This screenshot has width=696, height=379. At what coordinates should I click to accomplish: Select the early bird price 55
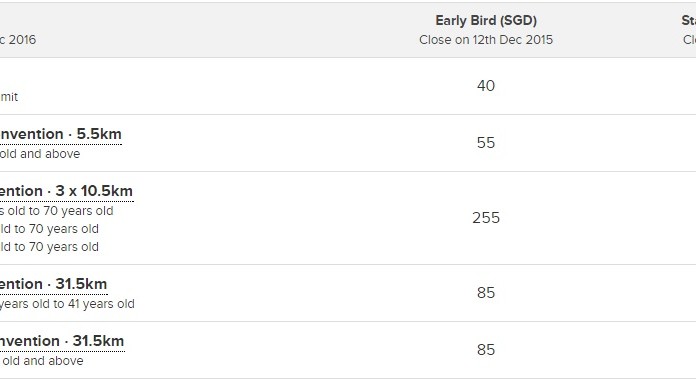[x=486, y=143]
